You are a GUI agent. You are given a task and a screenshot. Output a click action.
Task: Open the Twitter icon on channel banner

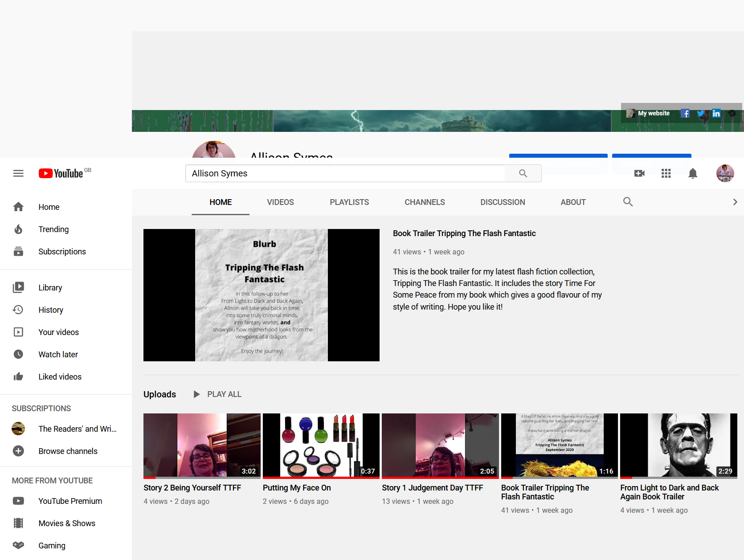click(x=700, y=113)
